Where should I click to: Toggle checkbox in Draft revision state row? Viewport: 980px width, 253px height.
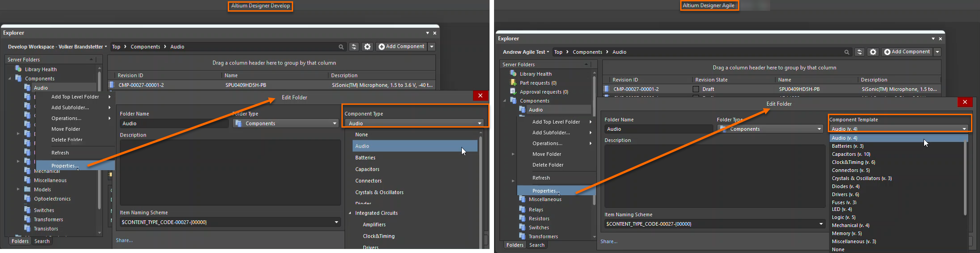coord(696,89)
